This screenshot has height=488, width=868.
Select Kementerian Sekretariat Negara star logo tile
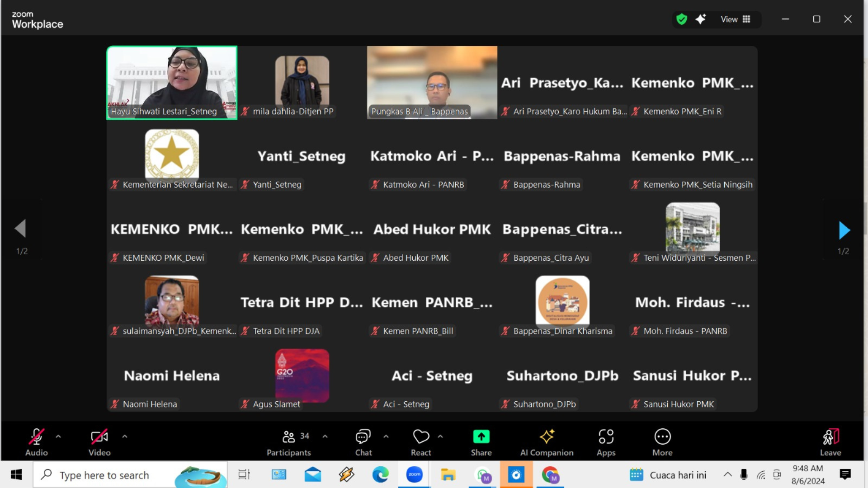tap(172, 156)
